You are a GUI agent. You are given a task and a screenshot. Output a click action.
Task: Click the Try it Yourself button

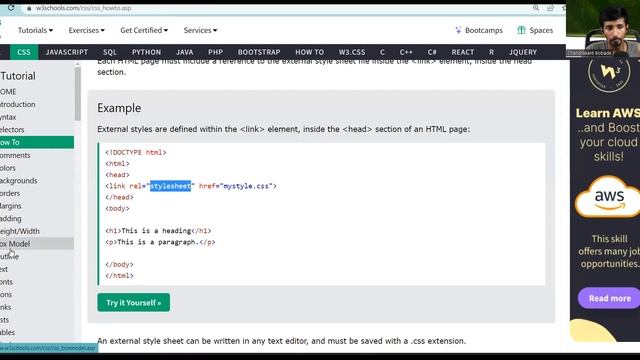click(133, 302)
